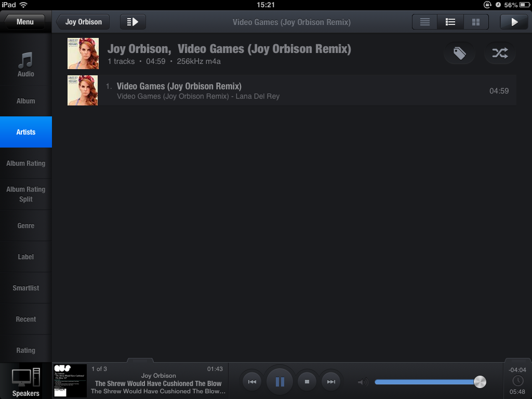The width and height of the screenshot is (532, 399).
Task: Open the Album Rating tab
Action: point(26,163)
